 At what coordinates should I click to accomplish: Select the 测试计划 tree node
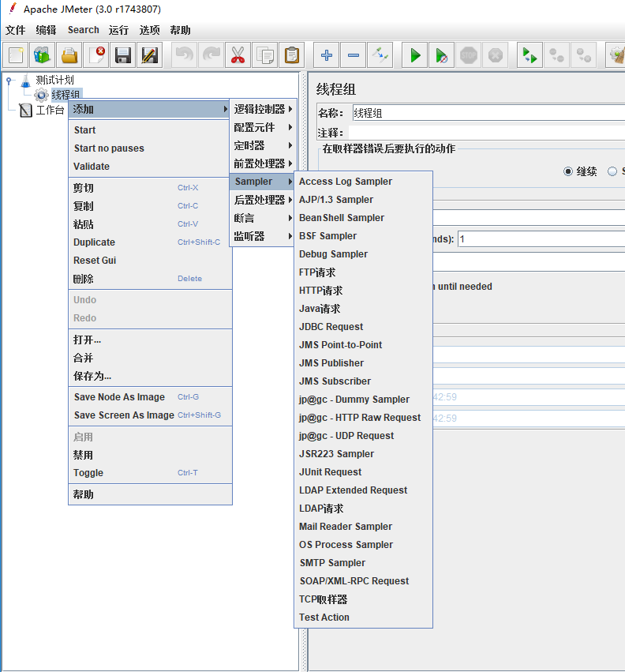pyautogui.click(x=54, y=80)
